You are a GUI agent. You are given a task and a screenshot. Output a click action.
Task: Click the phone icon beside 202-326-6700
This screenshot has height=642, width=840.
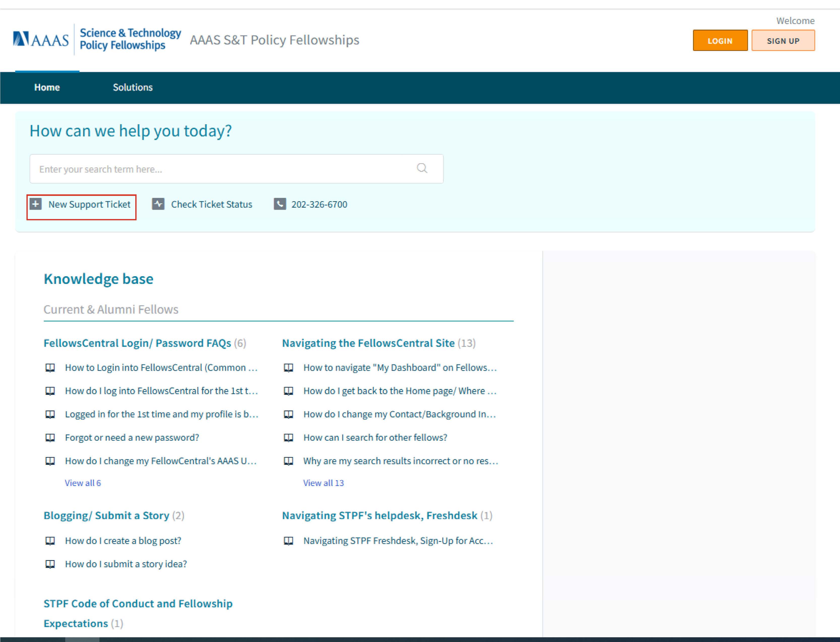(x=279, y=204)
